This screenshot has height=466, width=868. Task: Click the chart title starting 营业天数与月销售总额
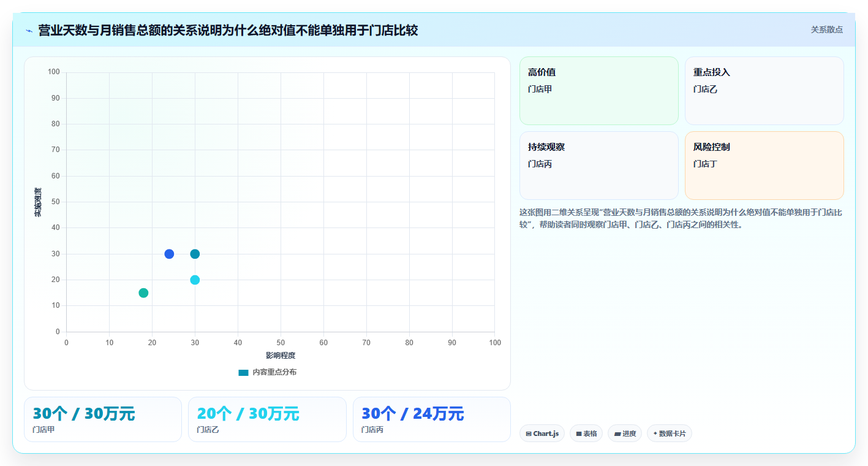[x=228, y=30]
